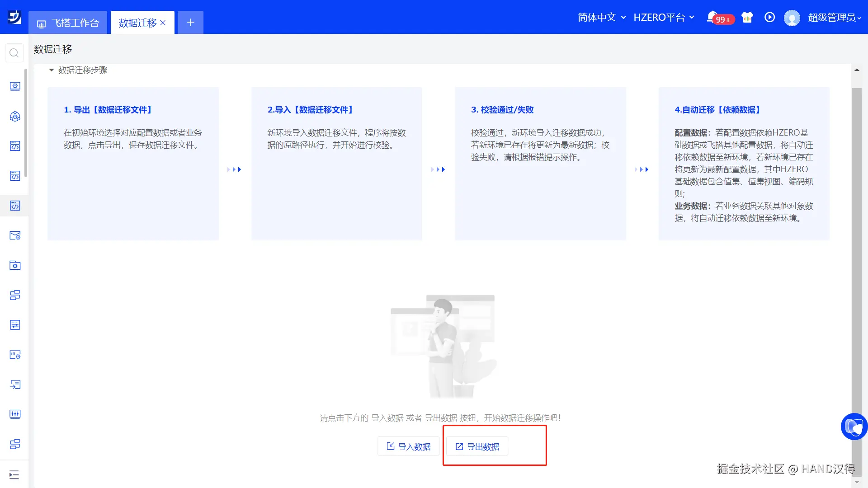Click the folder settings sidebar icon
Viewport: 868px width, 488px height.
15,266
